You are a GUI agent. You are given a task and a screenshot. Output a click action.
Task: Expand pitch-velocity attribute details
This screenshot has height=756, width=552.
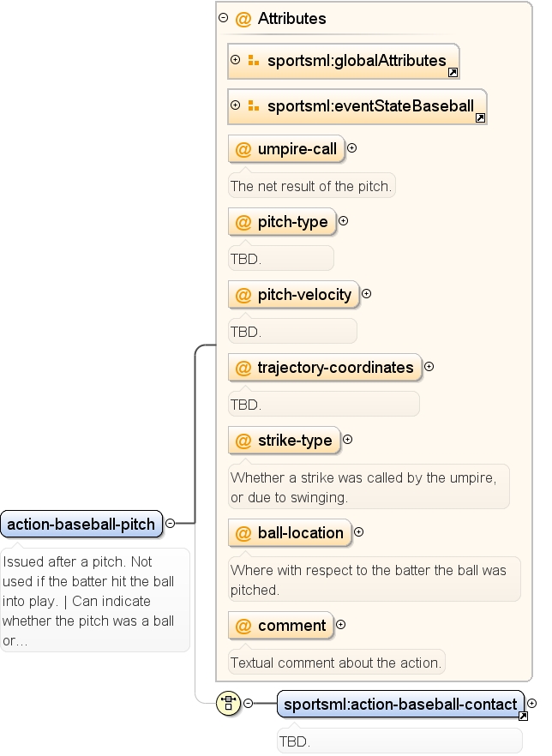coord(366,294)
